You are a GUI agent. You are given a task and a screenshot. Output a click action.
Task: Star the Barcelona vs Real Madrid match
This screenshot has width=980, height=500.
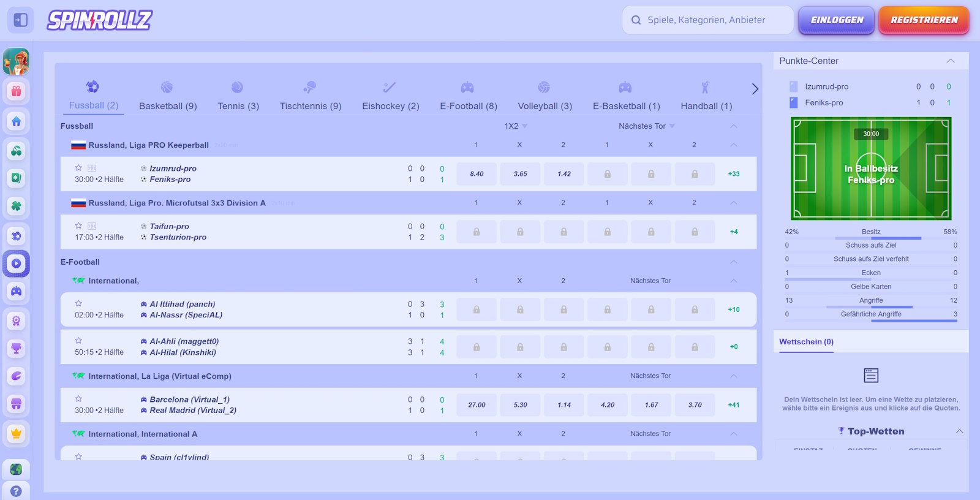point(78,399)
